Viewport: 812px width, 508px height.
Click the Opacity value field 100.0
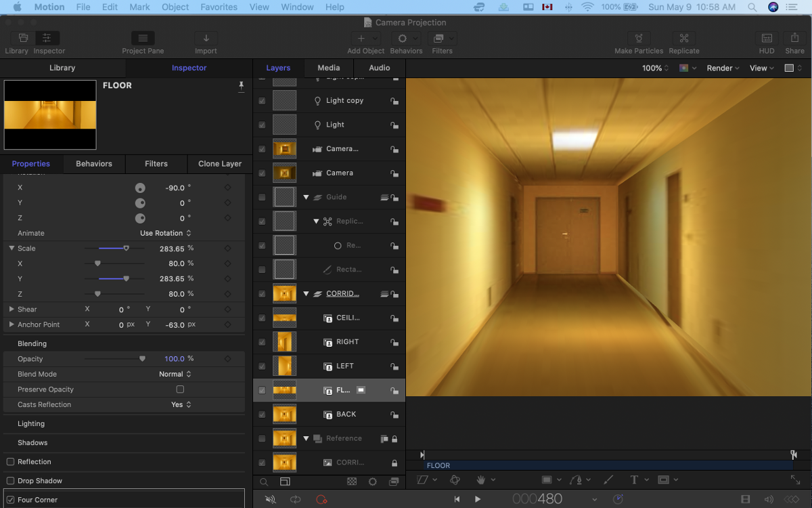175,359
